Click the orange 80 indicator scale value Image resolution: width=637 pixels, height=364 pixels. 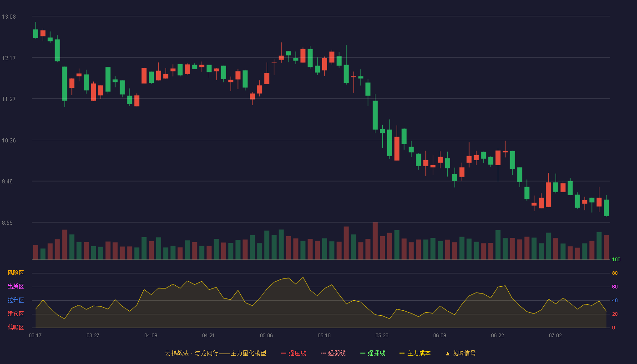point(615,273)
